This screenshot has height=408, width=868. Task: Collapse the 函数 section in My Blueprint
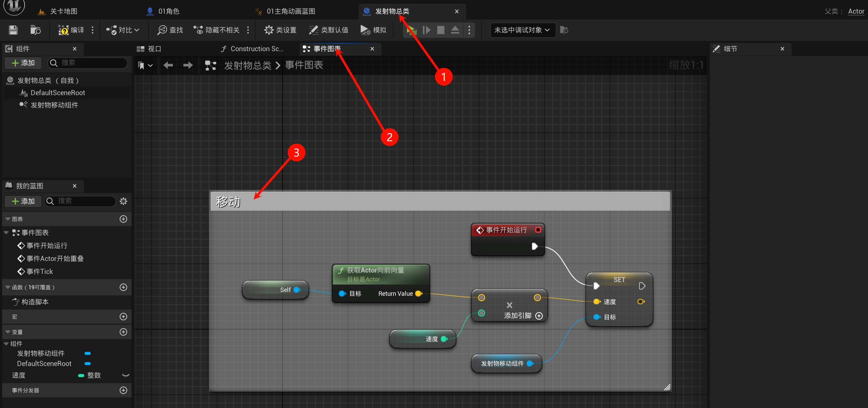8,287
